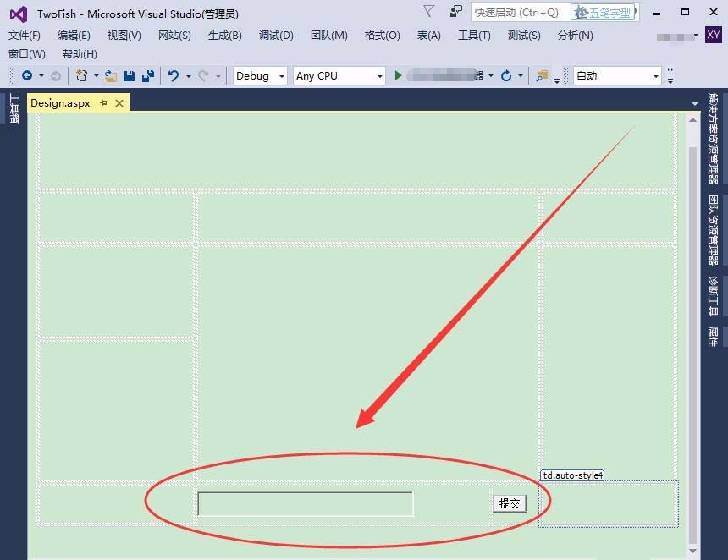Click the New Project toolbar icon
Viewport: 728px width, 560px height.
82,75
